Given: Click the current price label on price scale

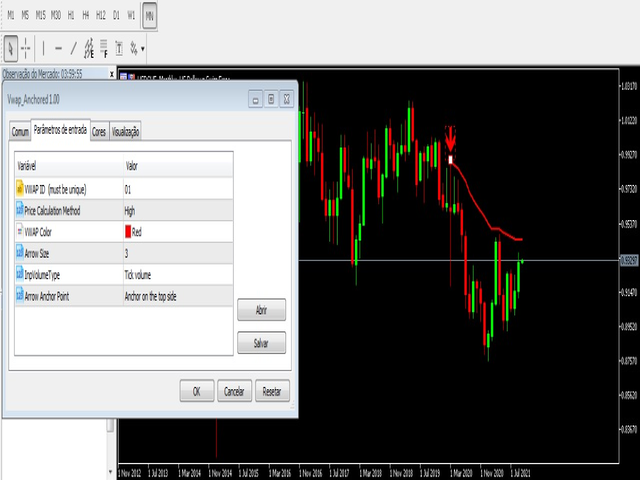Looking at the screenshot, I should click(629, 260).
